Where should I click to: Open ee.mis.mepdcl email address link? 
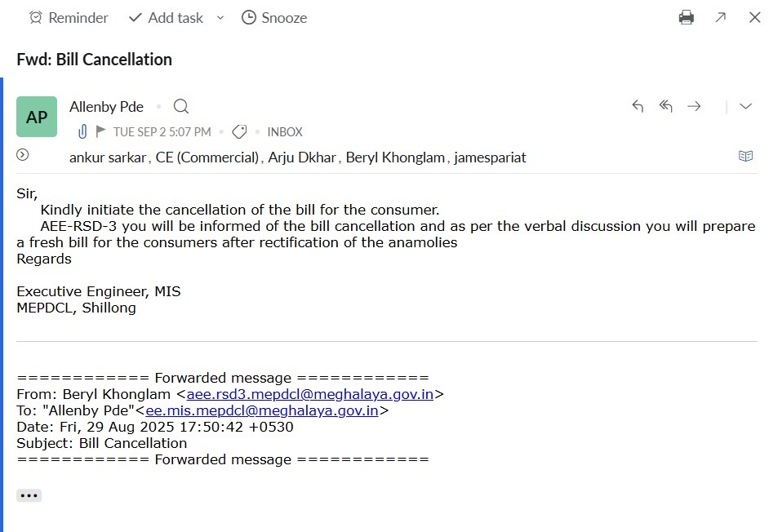[x=261, y=410]
